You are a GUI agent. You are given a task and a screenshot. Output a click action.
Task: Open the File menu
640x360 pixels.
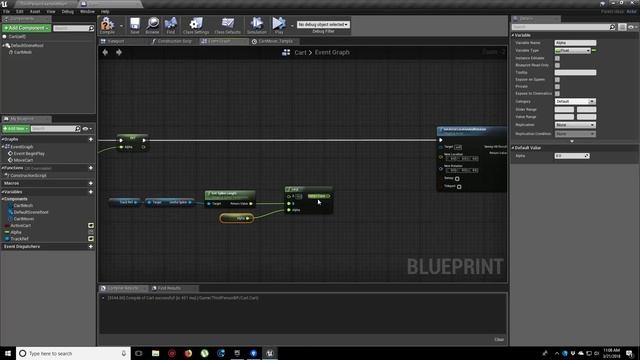click(7, 11)
